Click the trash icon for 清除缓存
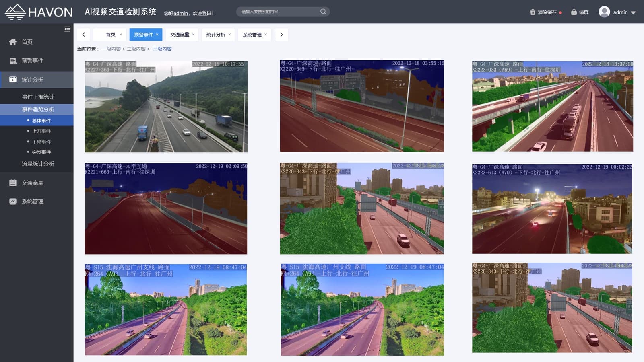644x362 pixels. (x=533, y=12)
